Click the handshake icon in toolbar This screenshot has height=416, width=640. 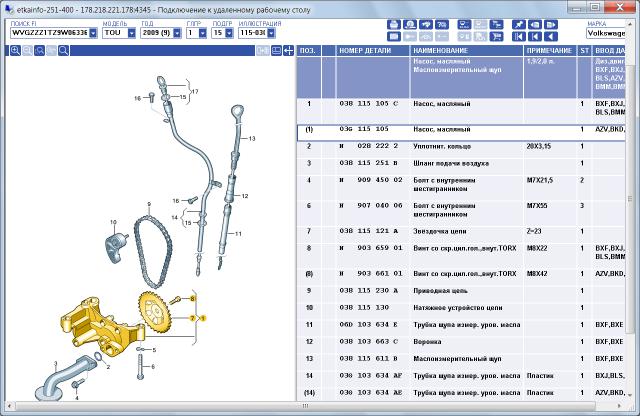click(x=426, y=24)
